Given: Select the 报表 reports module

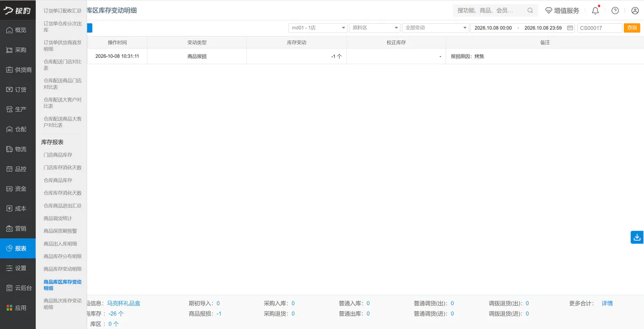Looking at the screenshot, I should (18, 248).
